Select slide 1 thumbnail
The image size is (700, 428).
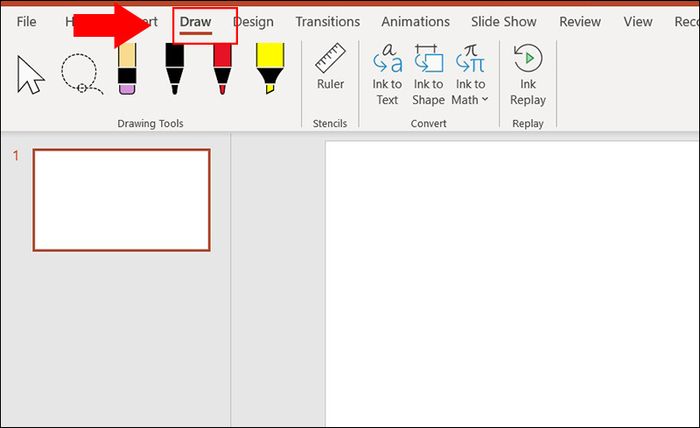click(x=121, y=200)
